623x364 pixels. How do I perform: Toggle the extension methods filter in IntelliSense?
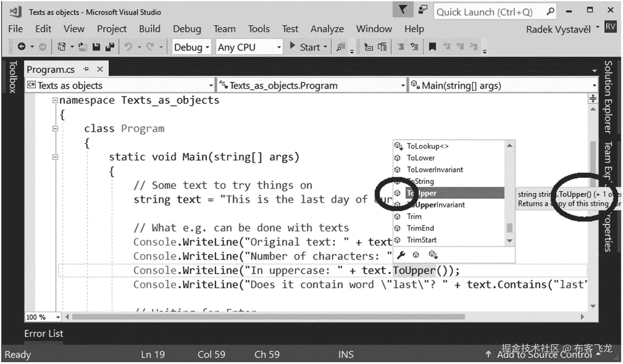[433, 255]
